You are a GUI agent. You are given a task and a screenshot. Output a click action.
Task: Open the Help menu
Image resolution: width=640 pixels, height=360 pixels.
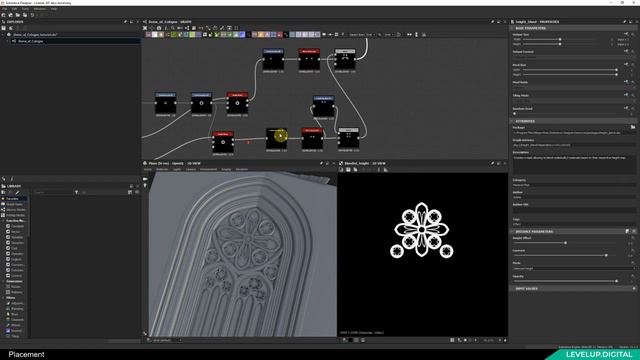pos(53,9)
